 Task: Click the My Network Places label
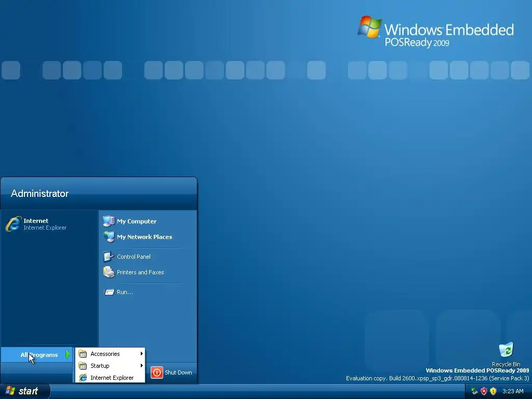click(144, 237)
